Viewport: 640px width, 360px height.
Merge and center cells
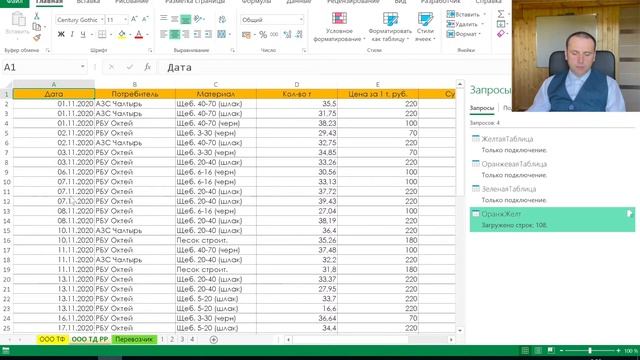click(221, 34)
